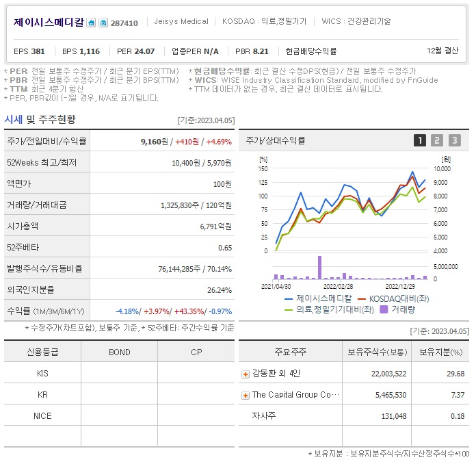Switch to chart view 1

point(420,140)
